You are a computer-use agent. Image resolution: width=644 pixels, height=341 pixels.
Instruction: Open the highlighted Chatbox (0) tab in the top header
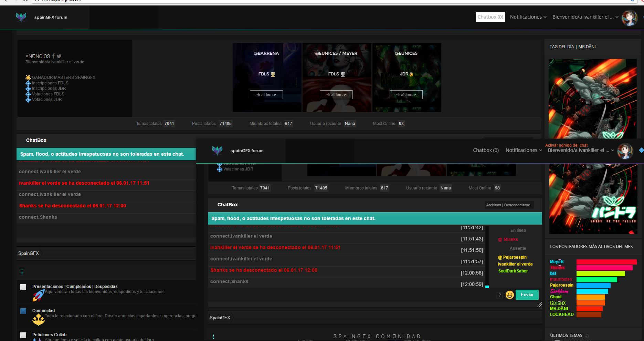[490, 17]
